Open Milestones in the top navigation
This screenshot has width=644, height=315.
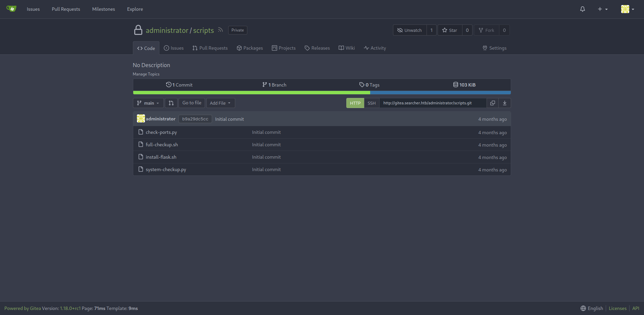point(103,9)
